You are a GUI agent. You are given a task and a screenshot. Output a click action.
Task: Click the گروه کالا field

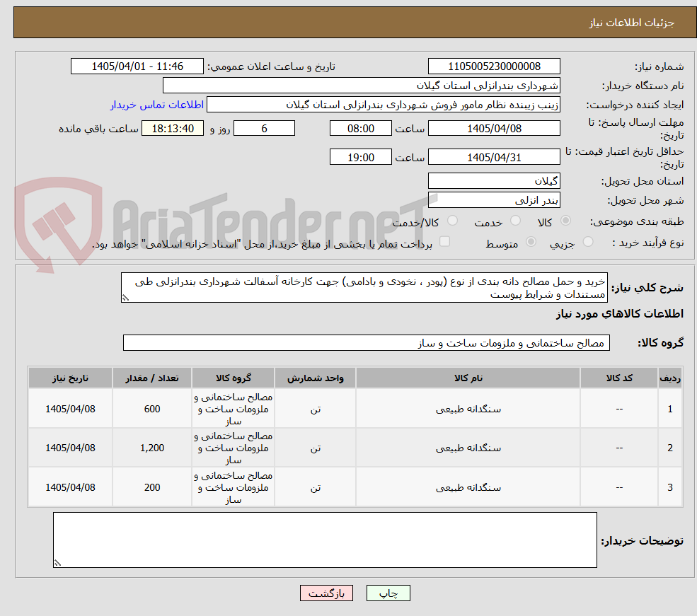coord(367,343)
